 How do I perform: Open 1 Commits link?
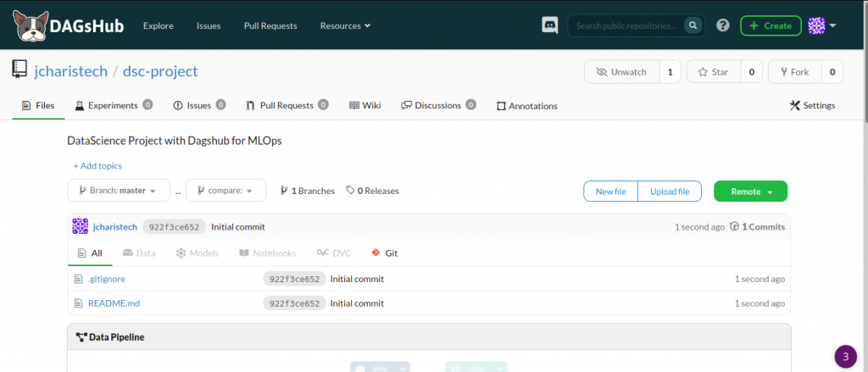point(757,226)
